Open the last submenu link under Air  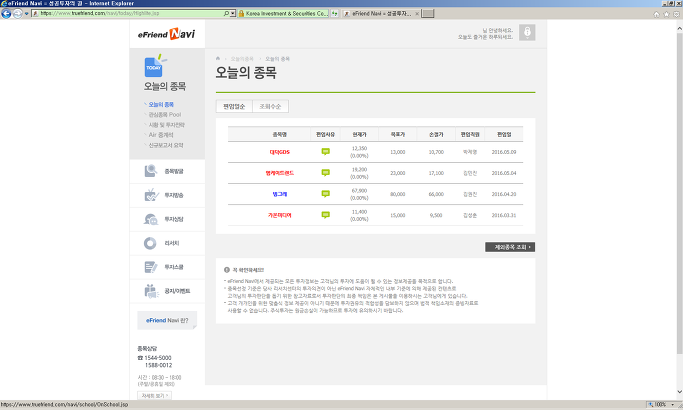[166, 145]
